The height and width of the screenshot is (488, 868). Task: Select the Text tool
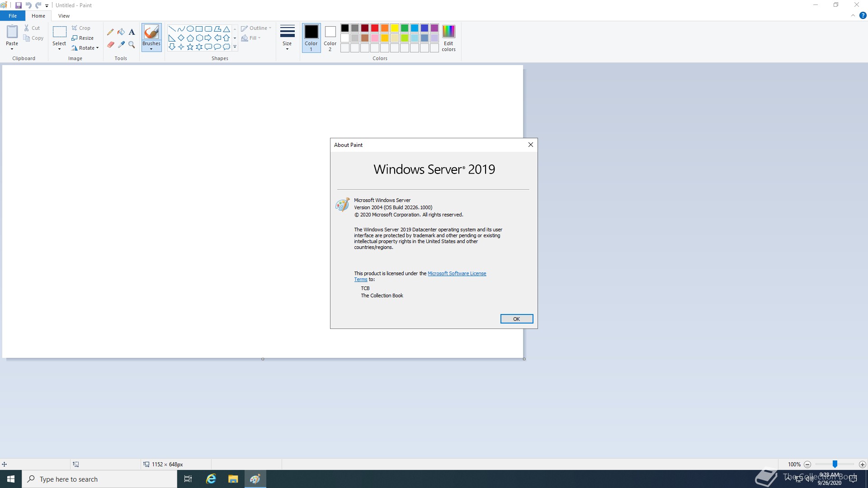pyautogui.click(x=132, y=32)
